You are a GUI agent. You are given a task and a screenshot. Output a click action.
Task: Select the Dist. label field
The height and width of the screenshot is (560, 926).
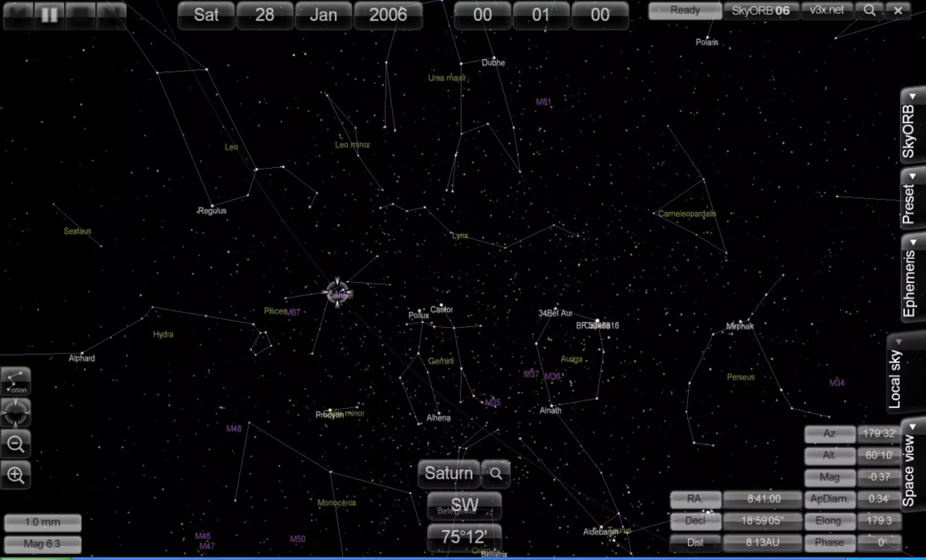tap(696, 543)
